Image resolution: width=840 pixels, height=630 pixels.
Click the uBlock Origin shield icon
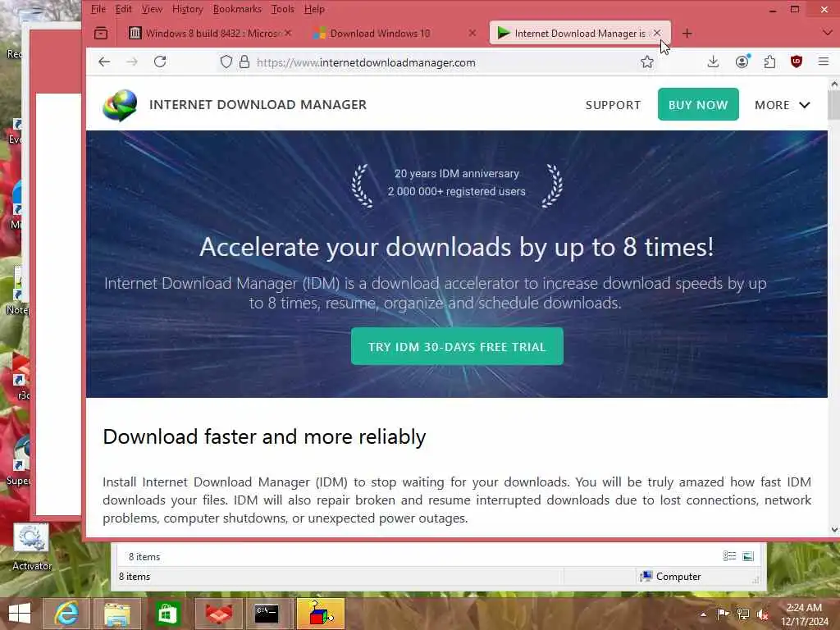(x=797, y=62)
